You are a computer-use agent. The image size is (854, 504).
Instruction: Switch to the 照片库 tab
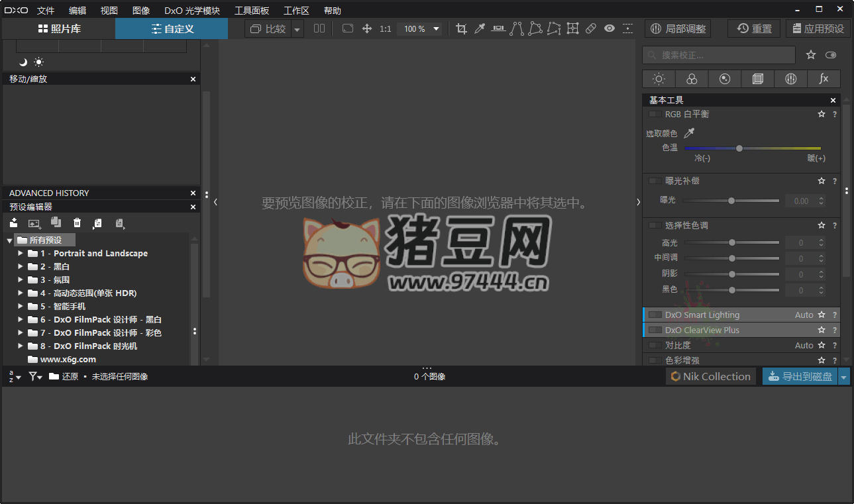[59, 28]
